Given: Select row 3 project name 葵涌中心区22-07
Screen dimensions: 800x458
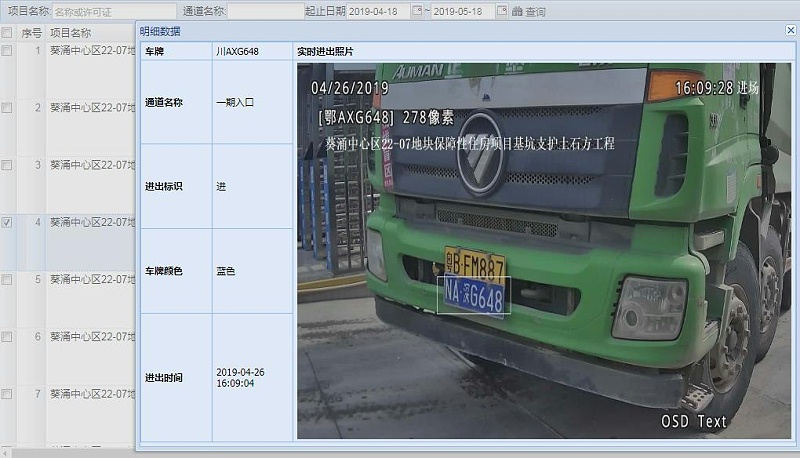Looking at the screenshot, I should (92, 165).
